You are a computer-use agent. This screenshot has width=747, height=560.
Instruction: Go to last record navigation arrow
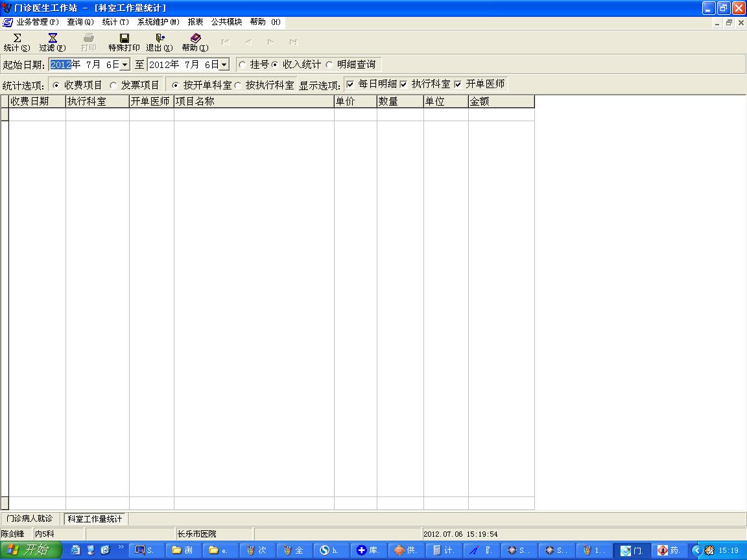click(294, 42)
